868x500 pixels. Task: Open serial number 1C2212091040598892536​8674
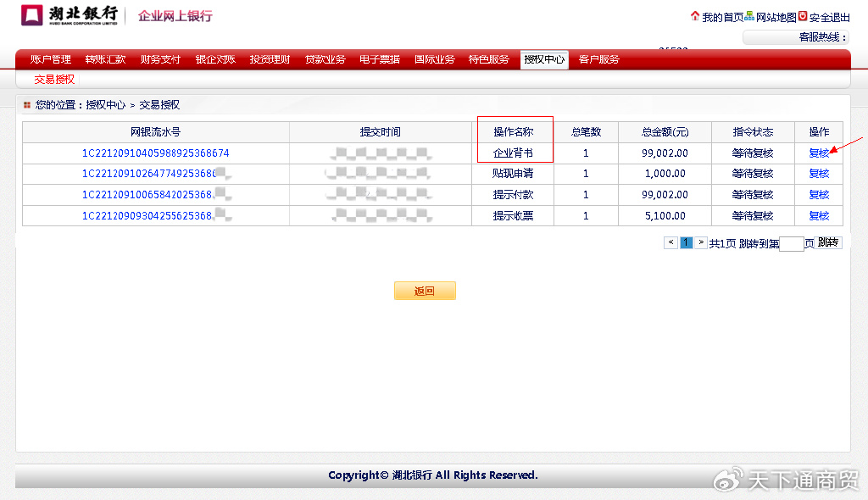[155, 153]
